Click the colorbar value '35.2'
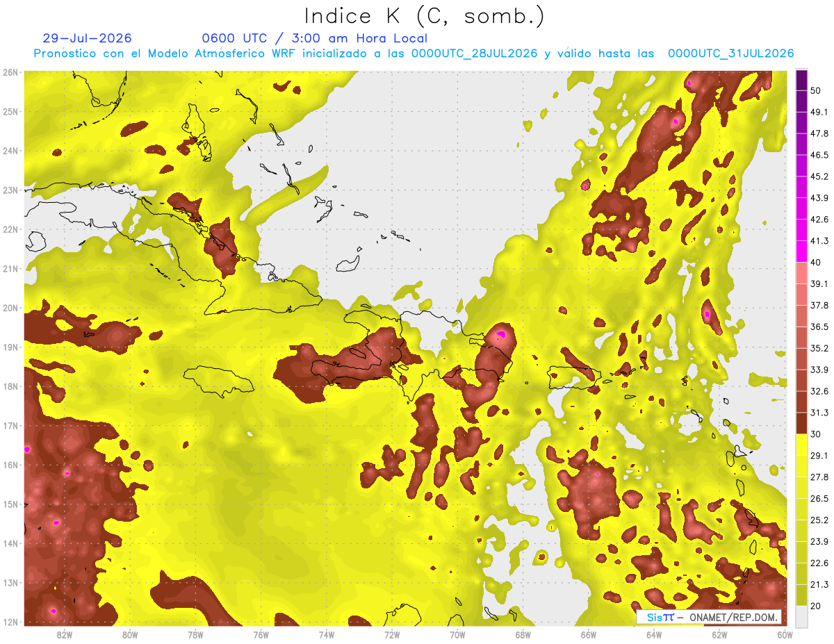Screen dimensions: 834x644 pos(819,348)
